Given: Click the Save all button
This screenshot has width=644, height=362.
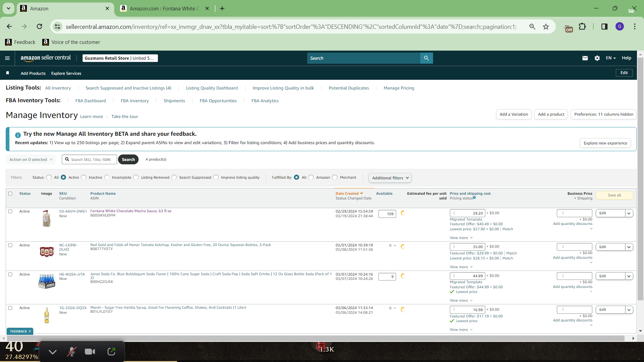Looking at the screenshot, I should [x=614, y=195].
